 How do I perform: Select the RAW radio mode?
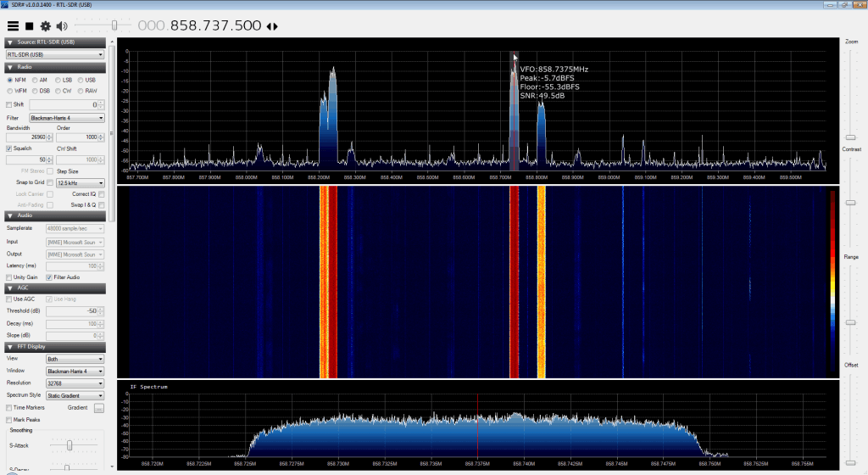click(x=81, y=91)
